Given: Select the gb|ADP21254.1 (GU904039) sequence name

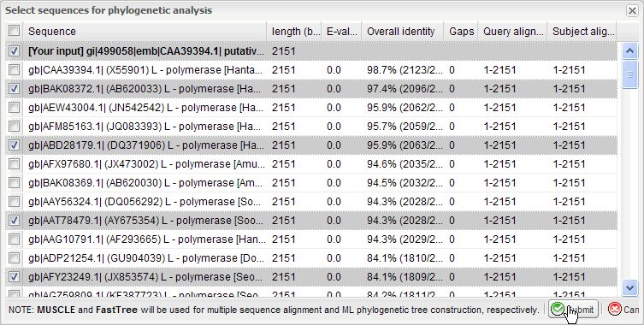Looking at the screenshot, I should click(146, 258).
